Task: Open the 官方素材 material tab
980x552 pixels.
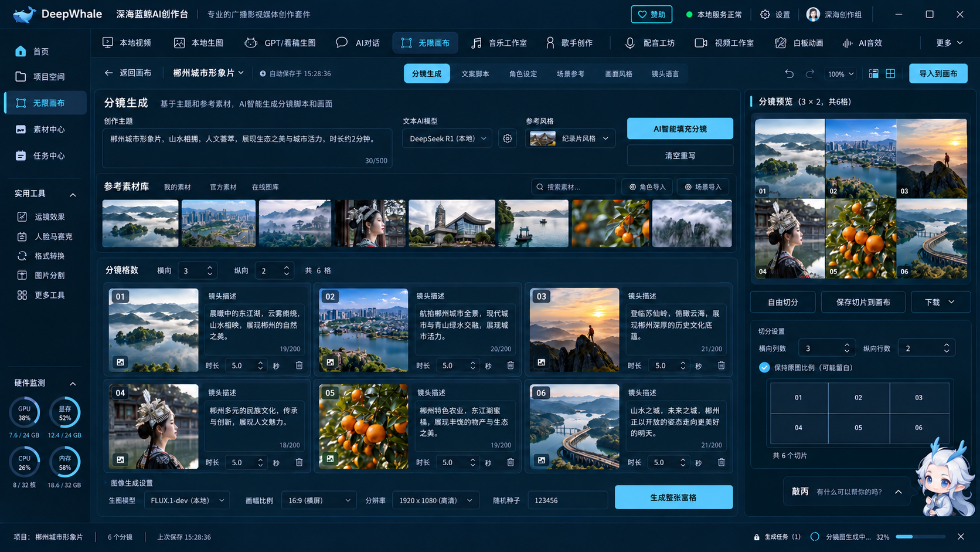Action: pyautogui.click(x=223, y=187)
